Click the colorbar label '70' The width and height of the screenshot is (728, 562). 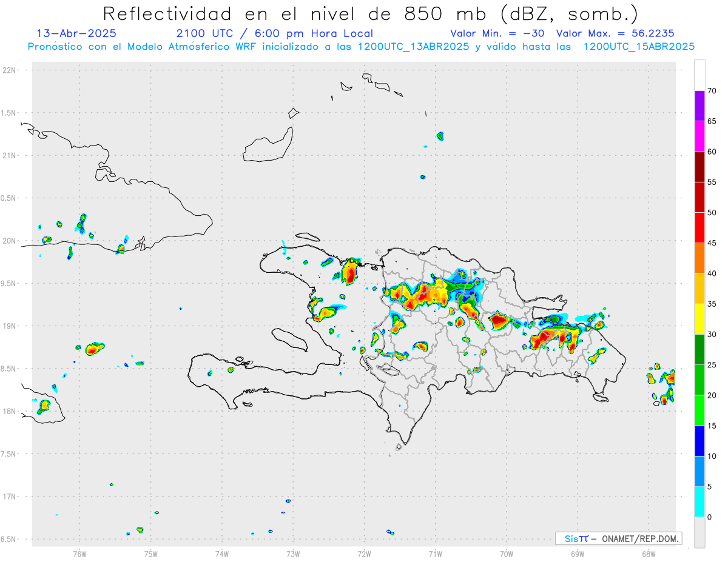[712, 91]
